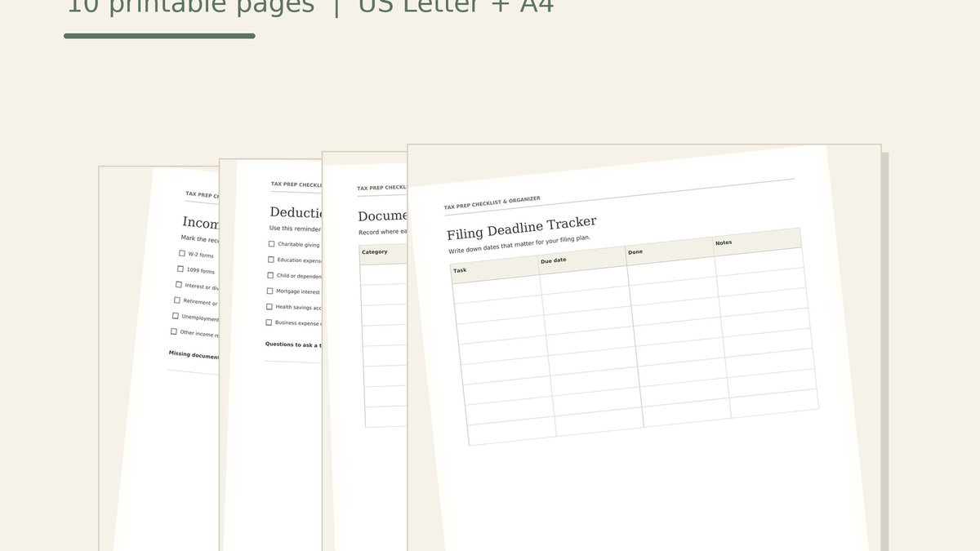The image size is (980, 551).
Task: Check the Retirement income box
Action: click(177, 300)
